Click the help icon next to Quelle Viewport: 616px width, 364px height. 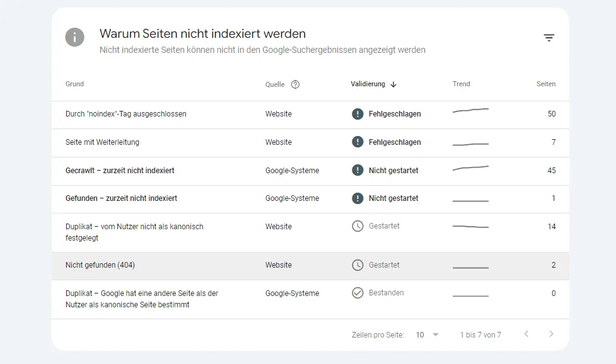click(295, 84)
